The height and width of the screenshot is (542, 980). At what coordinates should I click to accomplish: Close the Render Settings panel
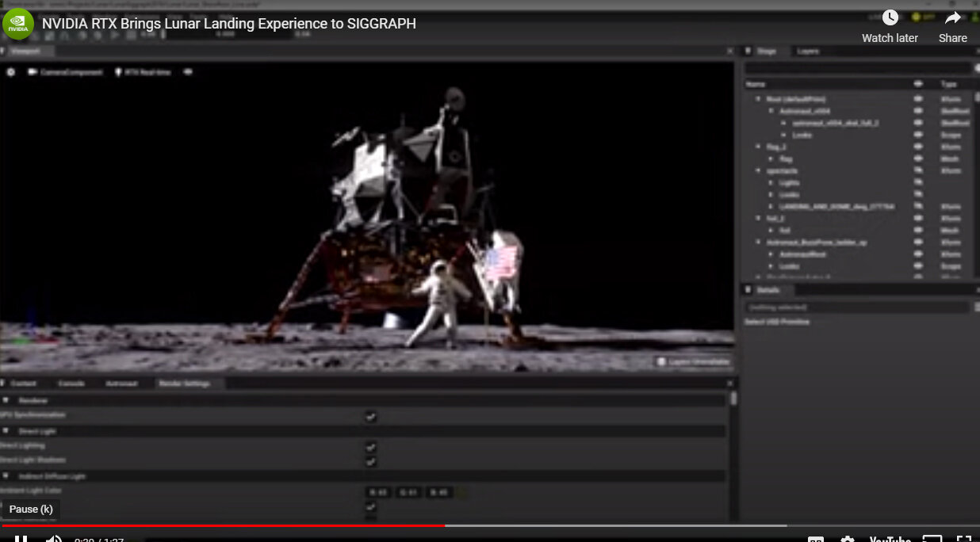(730, 384)
